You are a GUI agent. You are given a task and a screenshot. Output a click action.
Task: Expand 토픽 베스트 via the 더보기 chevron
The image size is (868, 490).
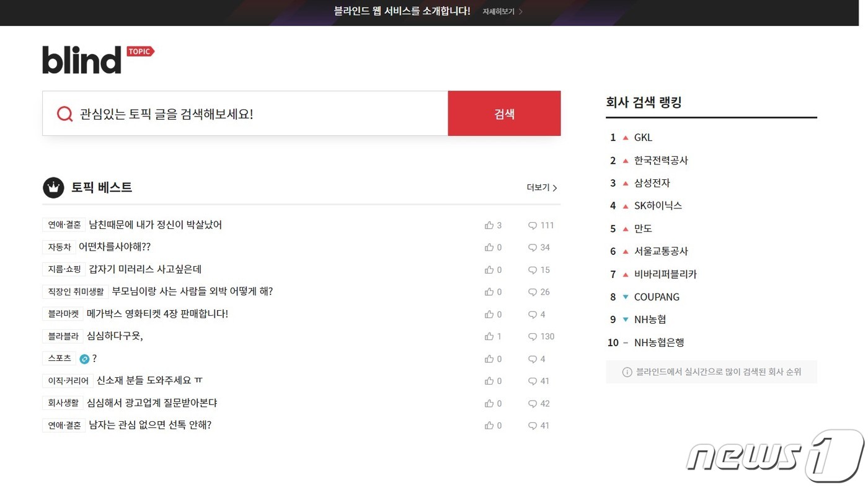pos(555,187)
